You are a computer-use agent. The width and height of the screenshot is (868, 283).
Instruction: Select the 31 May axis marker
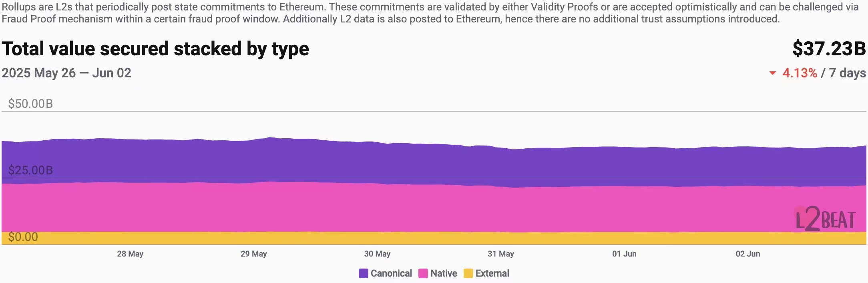click(x=501, y=254)
